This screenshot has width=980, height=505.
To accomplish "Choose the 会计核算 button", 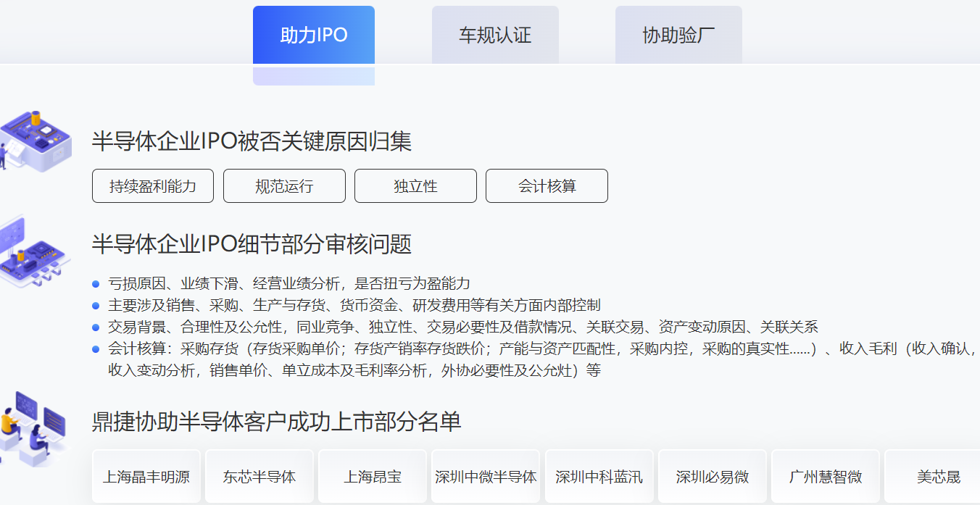I will click(x=547, y=186).
